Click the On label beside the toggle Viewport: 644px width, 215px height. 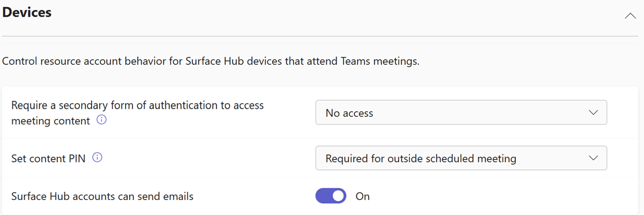tap(363, 196)
